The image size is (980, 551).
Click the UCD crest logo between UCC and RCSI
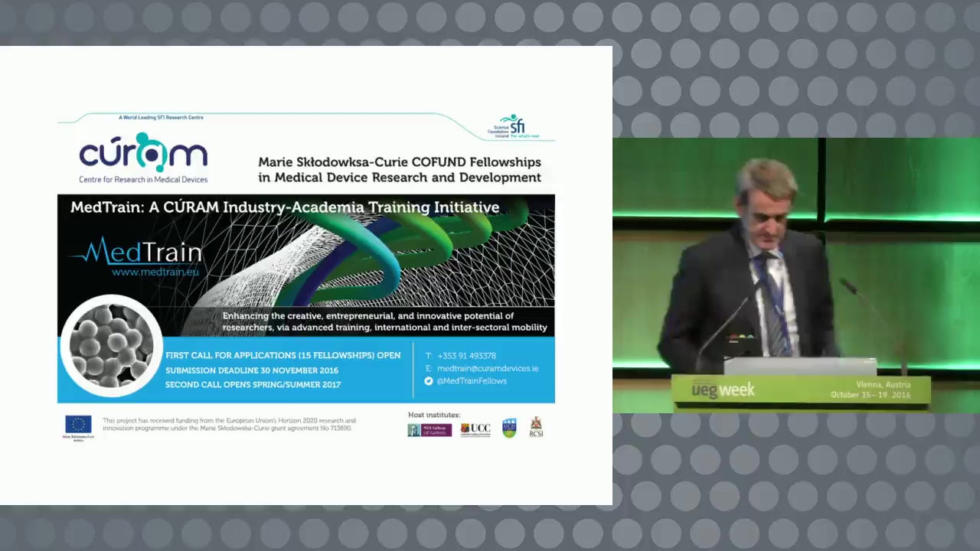pyautogui.click(x=509, y=428)
